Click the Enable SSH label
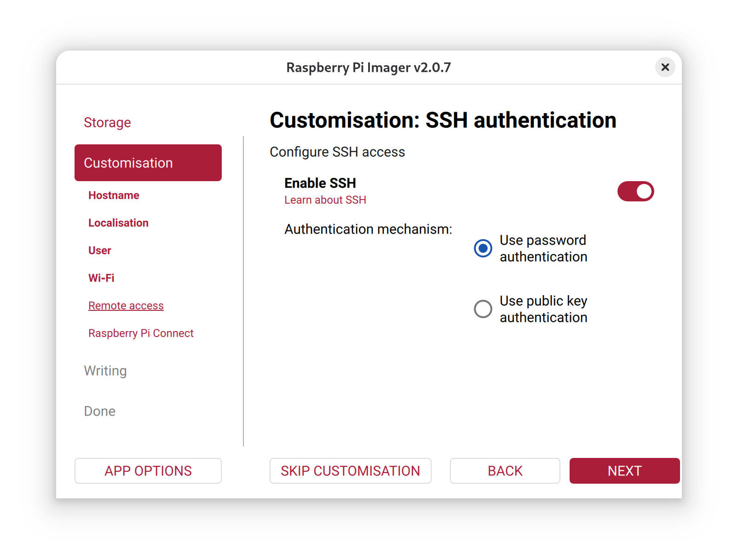The height and width of the screenshot is (560, 738). (320, 183)
